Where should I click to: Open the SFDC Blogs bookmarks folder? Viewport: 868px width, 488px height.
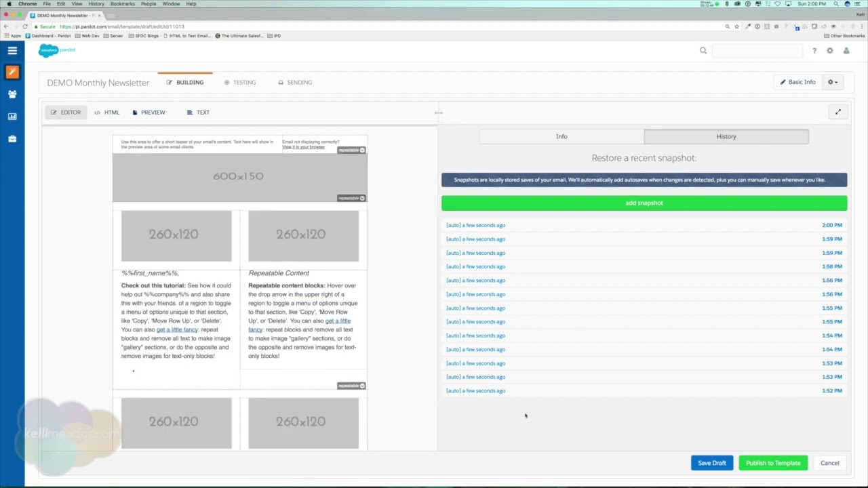[144, 36]
